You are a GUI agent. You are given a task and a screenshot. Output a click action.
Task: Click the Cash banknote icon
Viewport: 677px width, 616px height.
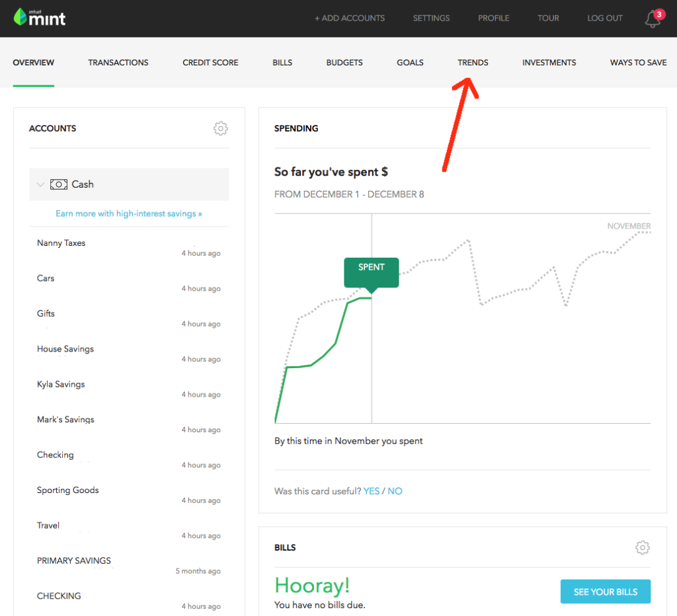[59, 184]
